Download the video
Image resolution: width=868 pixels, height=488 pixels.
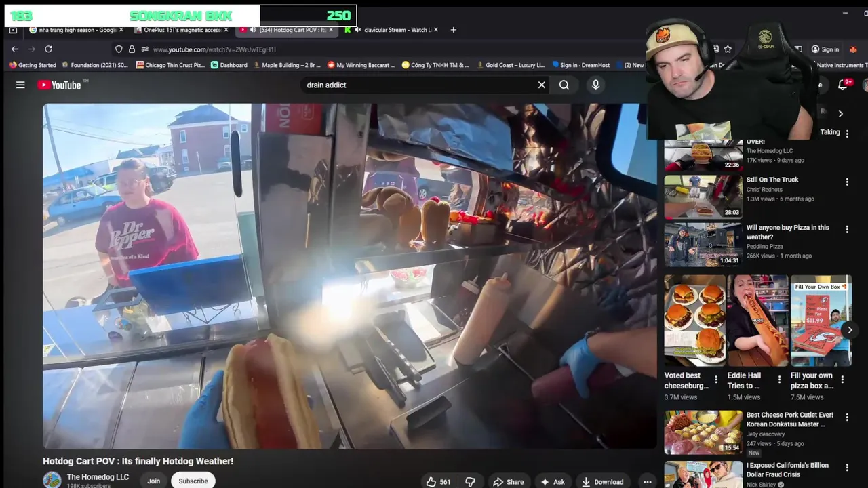click(603, 482)
